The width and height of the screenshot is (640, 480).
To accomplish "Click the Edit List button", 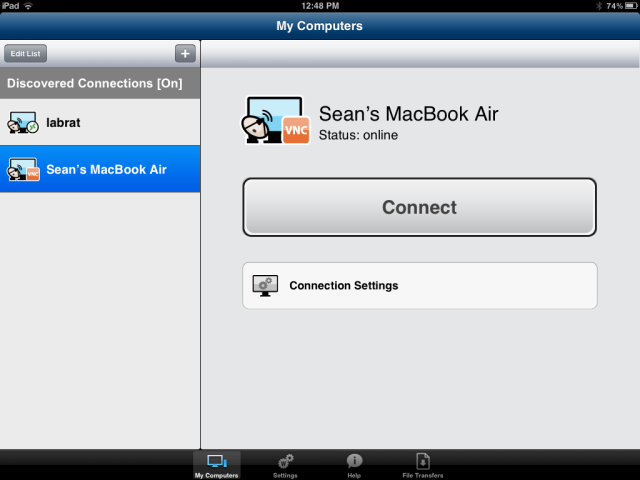I will click(25, 53).
